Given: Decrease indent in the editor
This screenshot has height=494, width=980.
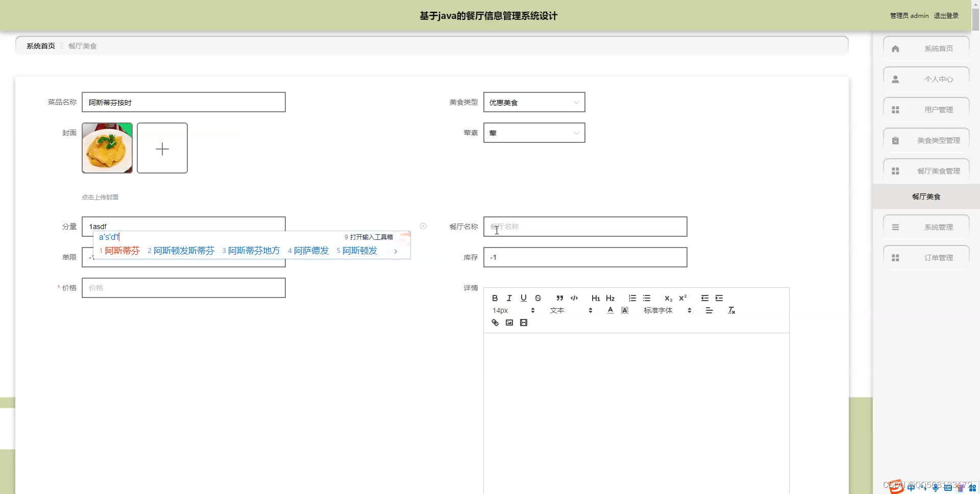Looking at the screenshot, I should click(705, 298).
